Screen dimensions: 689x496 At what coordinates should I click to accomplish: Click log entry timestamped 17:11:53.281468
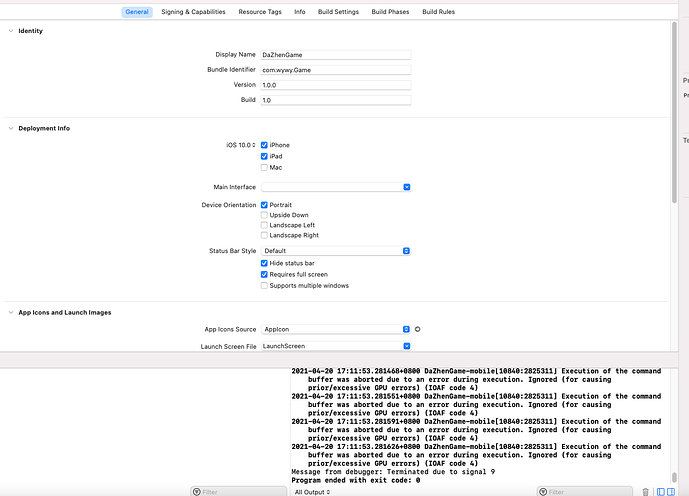point(476,380)
